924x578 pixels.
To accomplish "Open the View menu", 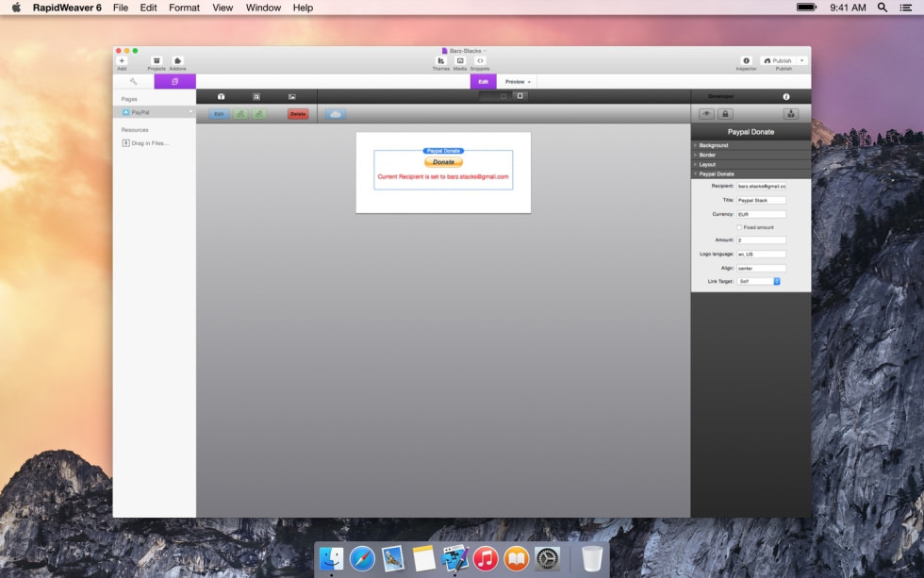I will [223, 8].
